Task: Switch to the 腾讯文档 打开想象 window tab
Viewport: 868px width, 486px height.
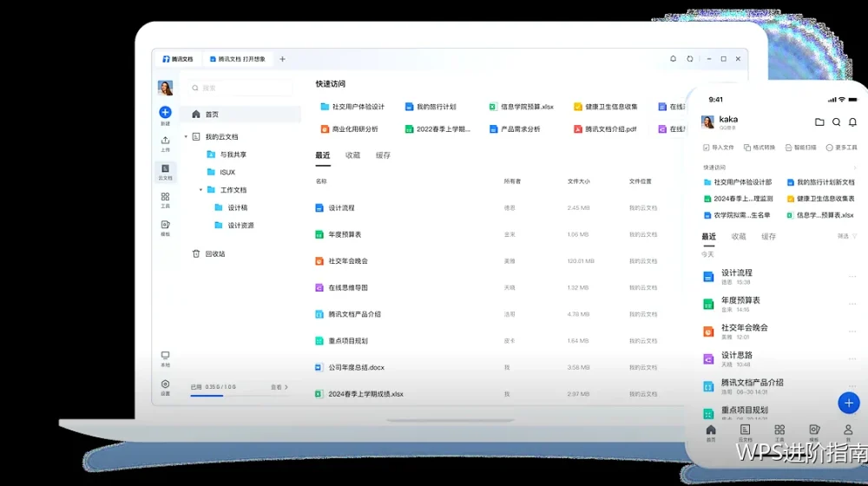Action: (x=238, y=59)
